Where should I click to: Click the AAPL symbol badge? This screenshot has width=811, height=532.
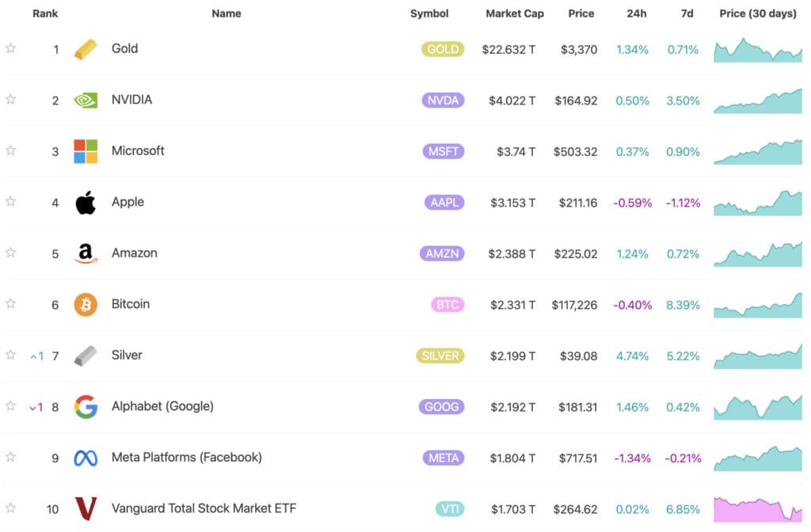pyautogui.click(x=444, y=203)
